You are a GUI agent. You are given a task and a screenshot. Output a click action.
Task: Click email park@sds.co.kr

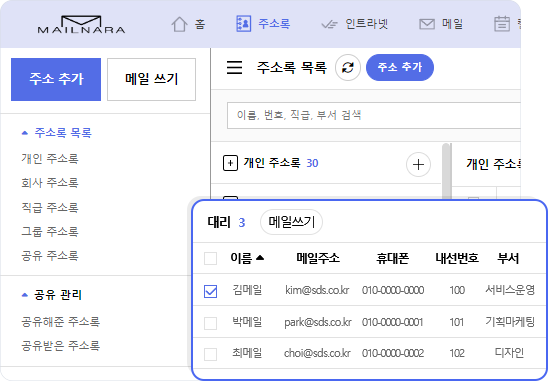pos(318,322)
